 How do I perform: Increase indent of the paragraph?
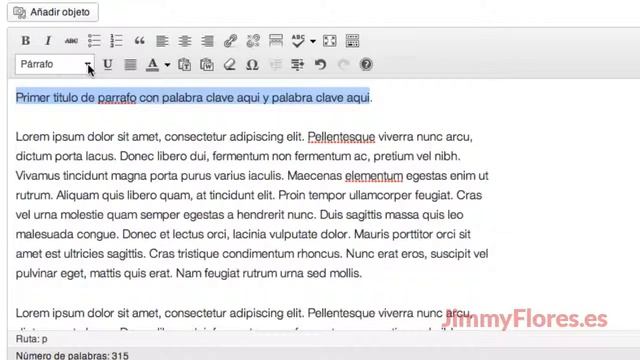coord(298,64)
